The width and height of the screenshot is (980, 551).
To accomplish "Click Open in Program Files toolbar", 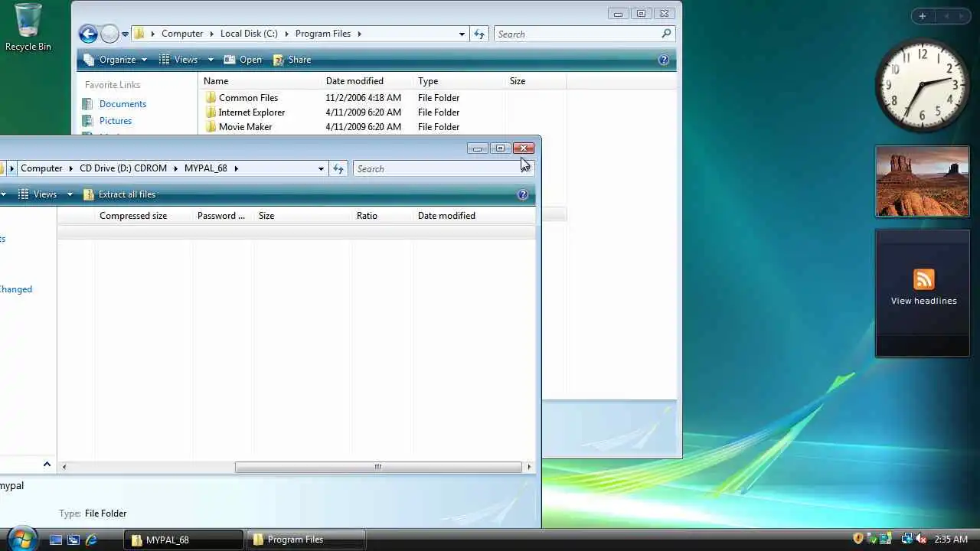I will click(243, 60).
